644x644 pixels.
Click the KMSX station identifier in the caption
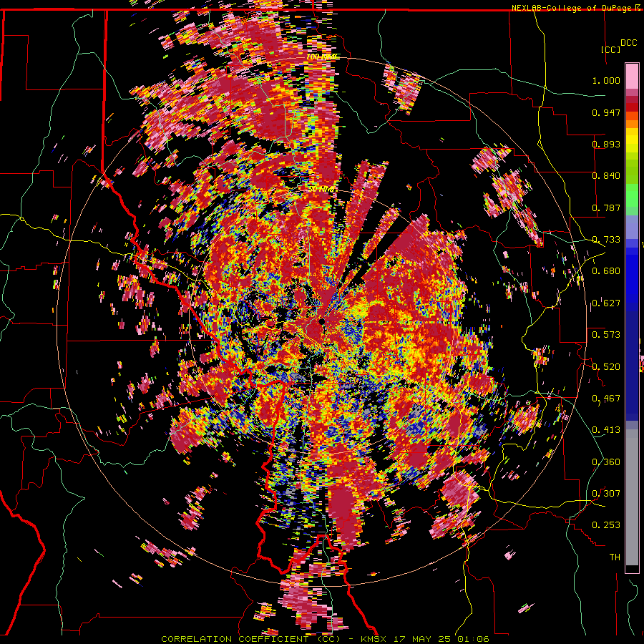[x=375, y=639]
